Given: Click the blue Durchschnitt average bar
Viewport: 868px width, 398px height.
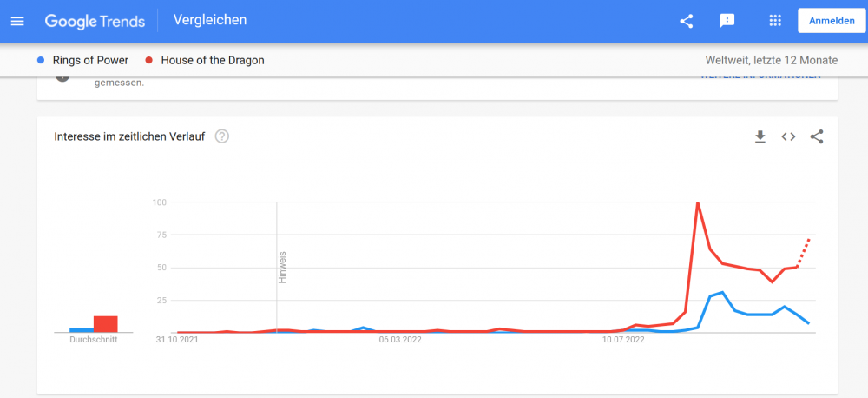Looking at the screenshot, I should [82, 329].
